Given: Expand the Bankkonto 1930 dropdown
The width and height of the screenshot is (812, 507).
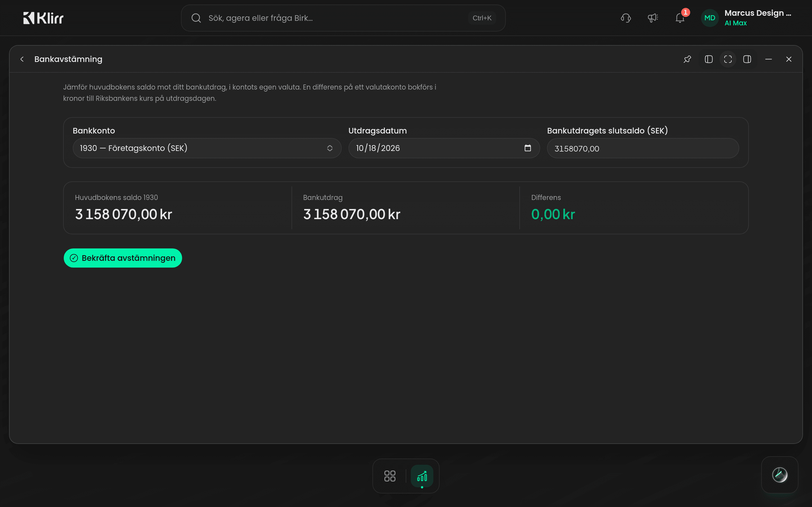Looking at the screenshot, I should [207, 148].
